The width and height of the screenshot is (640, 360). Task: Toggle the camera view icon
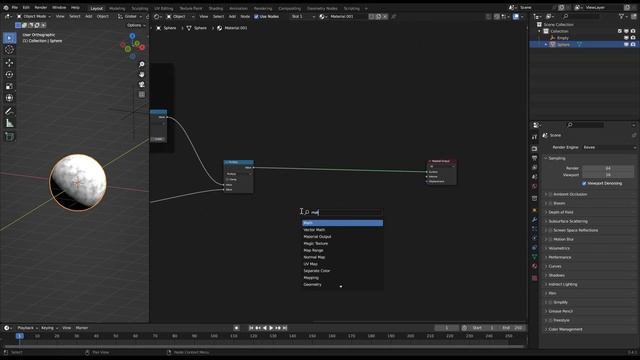142,84
